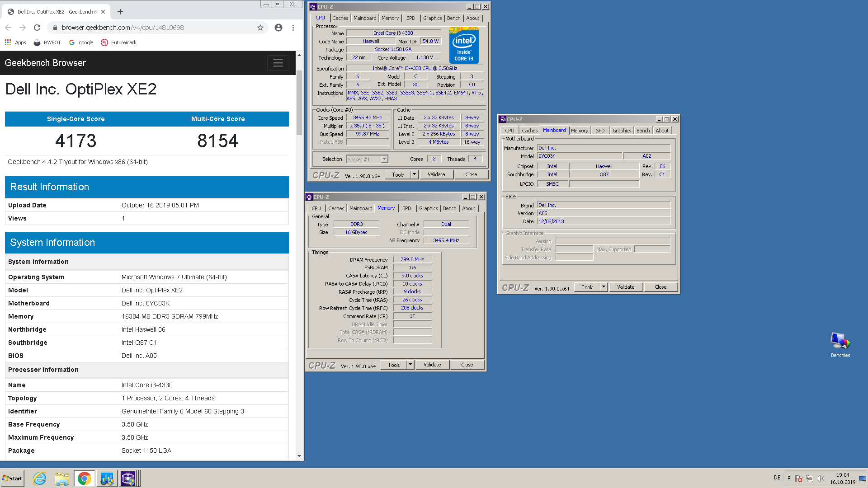Switch to Graphics tab in top CPU-Z window

[433, 18]
